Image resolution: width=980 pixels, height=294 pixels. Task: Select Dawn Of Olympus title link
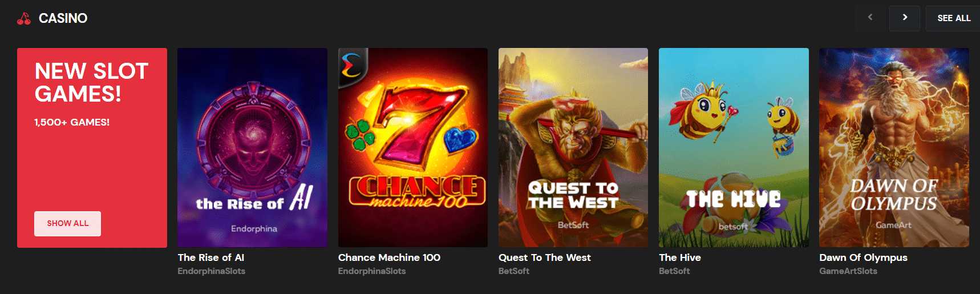(863, 257)
